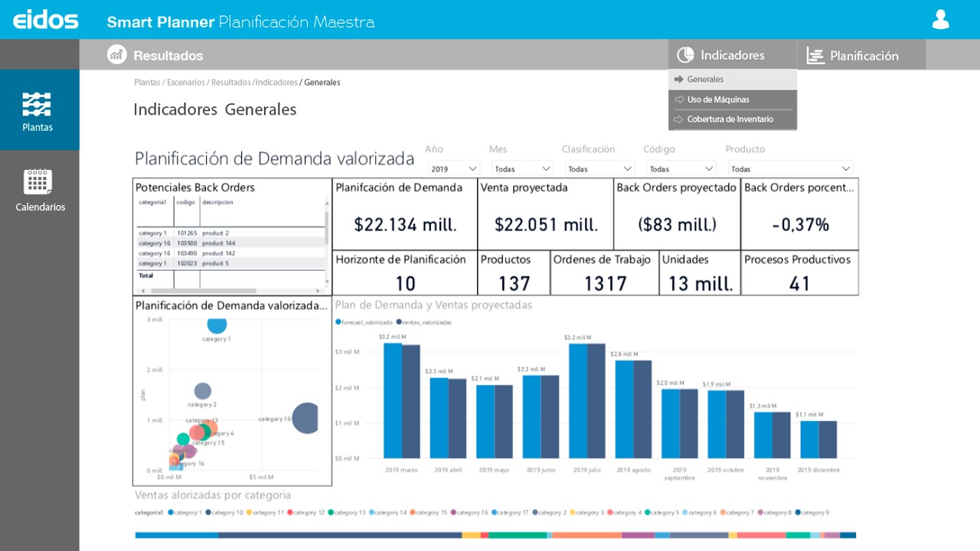Select the product 142 table row
The width and height of the screenshot is (980, 551).
click(230, 253)
